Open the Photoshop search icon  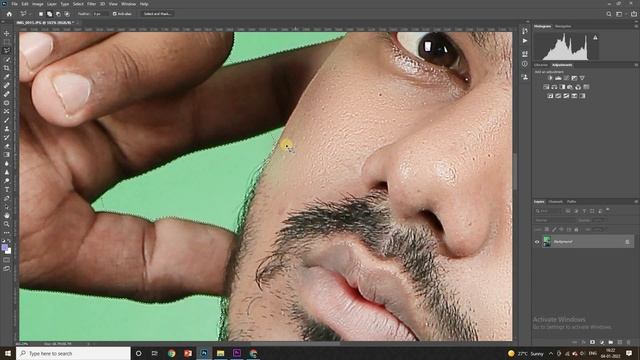pyautogui.click(x=609, y=14)
